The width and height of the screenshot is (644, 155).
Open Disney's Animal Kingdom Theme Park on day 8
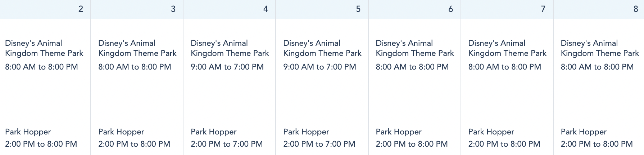tap(599, 48)
